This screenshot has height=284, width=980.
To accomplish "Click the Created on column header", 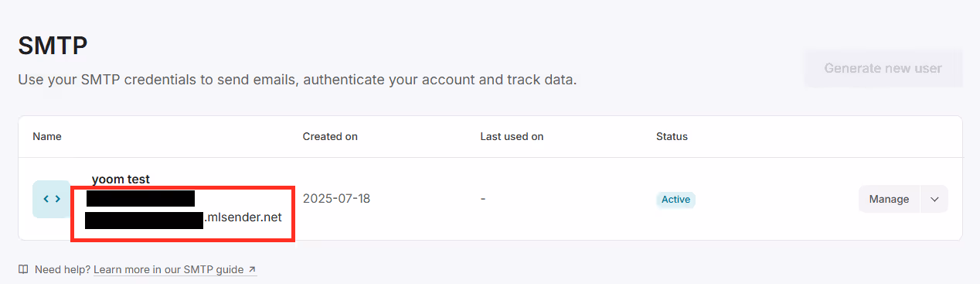I will (330, 136).
